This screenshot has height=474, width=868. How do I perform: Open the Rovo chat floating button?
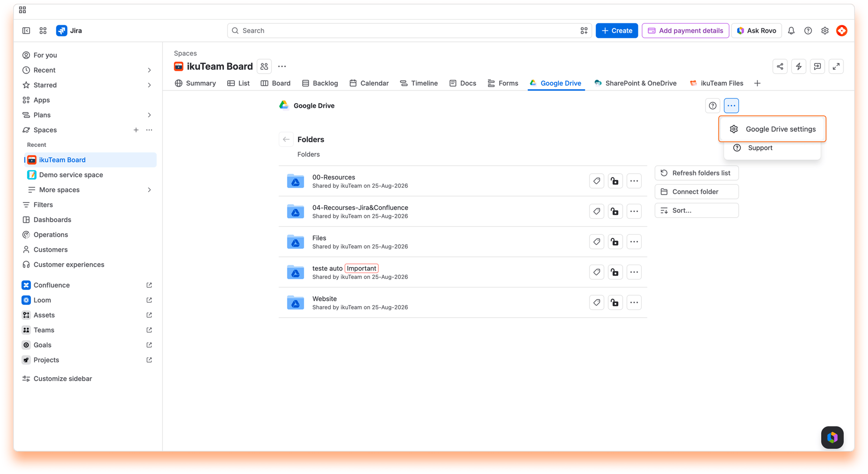point(832,437)
